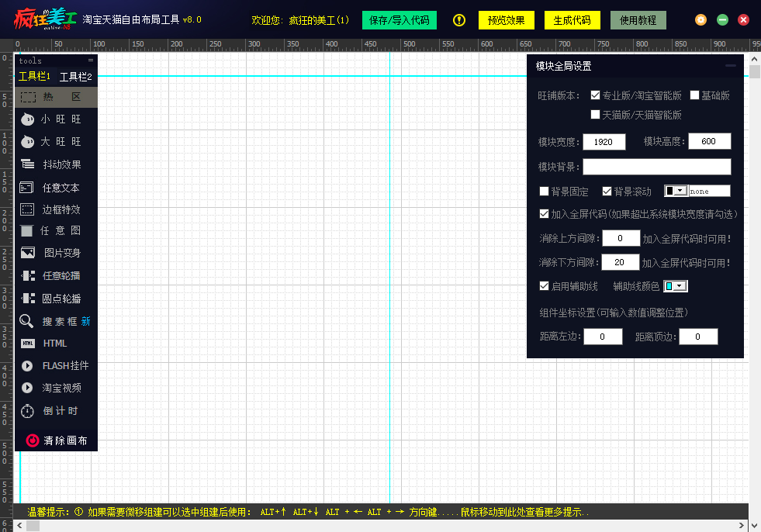Screen dimensions: 761x532
Task: Toggle the 启用辅助线 checkbox
Action: 544,286
